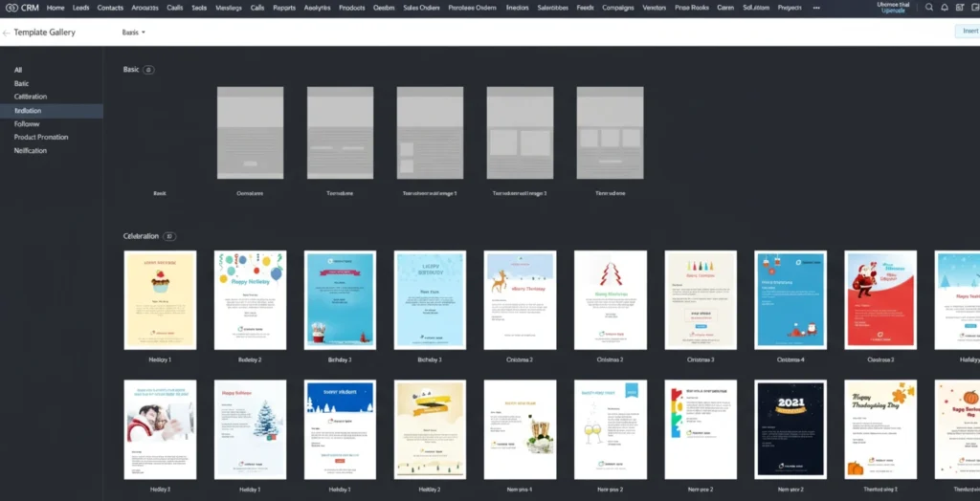
Task: Open the Leads module tab
Action: pyautogui.click(x=80, y=8)
